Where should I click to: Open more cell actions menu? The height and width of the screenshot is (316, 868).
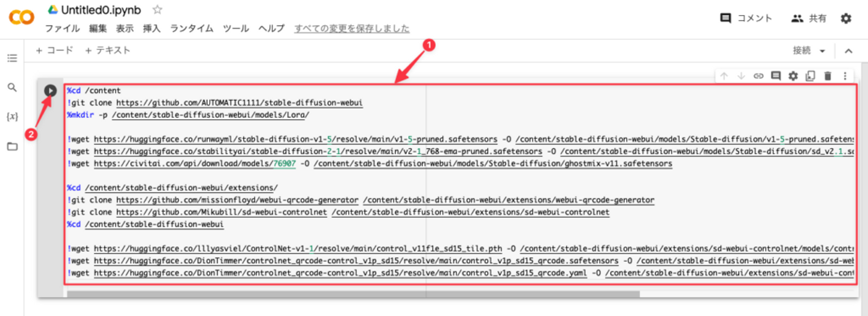coord(845,76)
